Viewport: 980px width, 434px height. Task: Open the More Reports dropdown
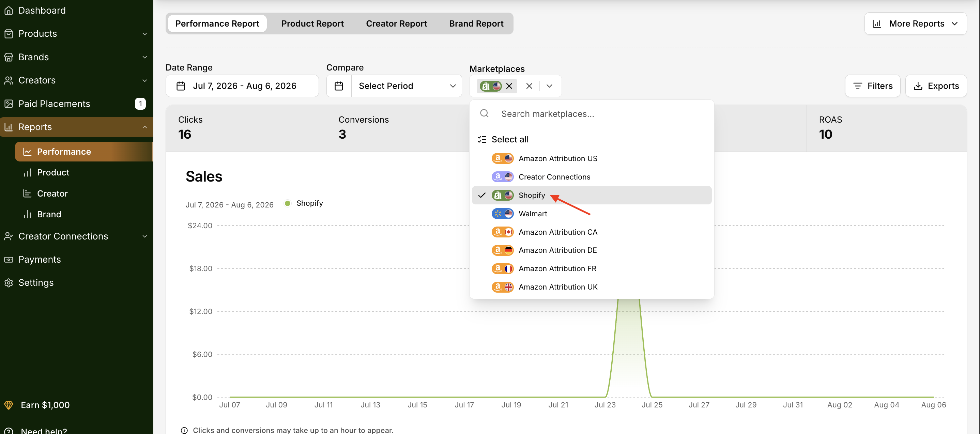[915, 24]
